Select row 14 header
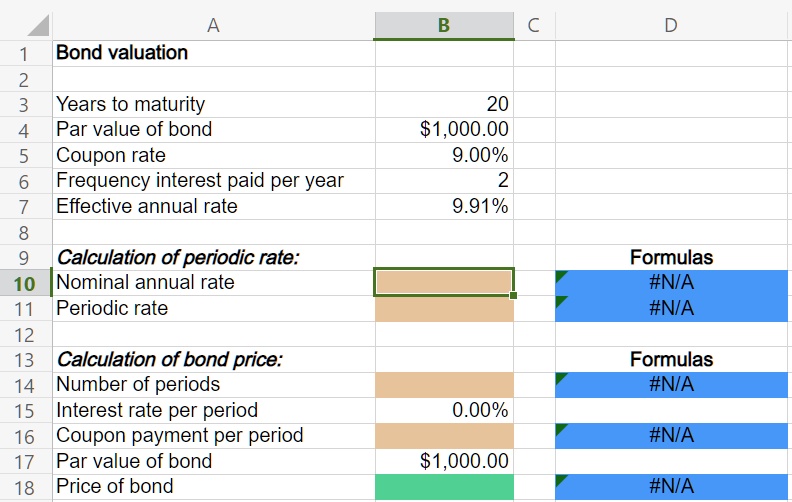 click(x=24, y=386)
